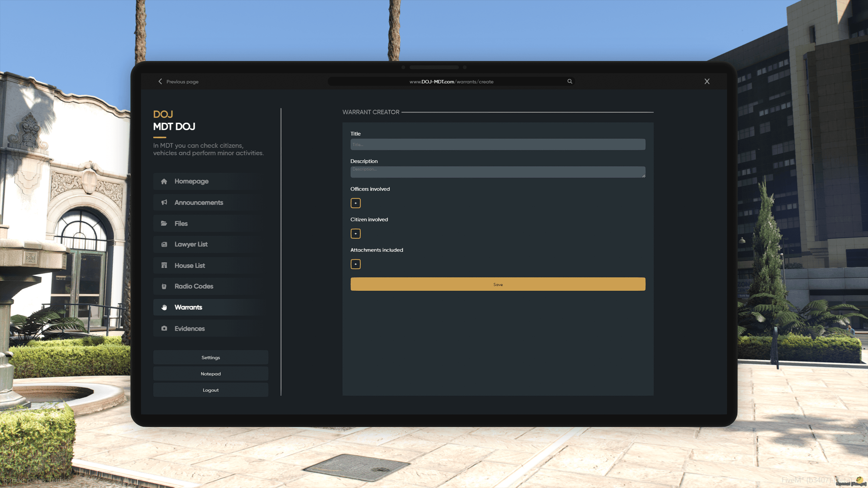The height and width of the screenshot is (488, 868).
Task: Add an officer with the plus button
Action: (355, 203)
